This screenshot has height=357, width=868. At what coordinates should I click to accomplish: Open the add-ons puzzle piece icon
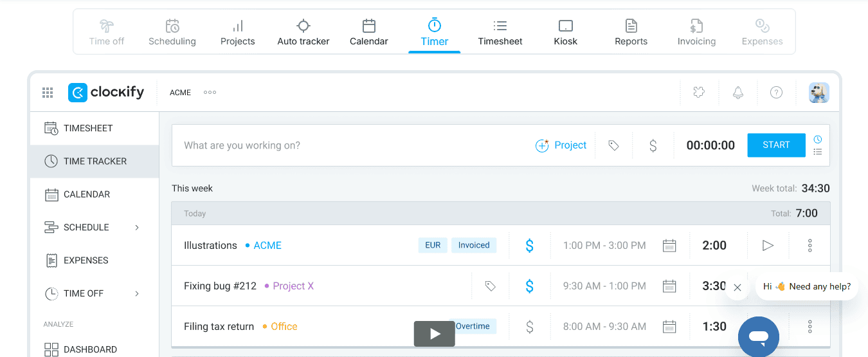point(699,93)
